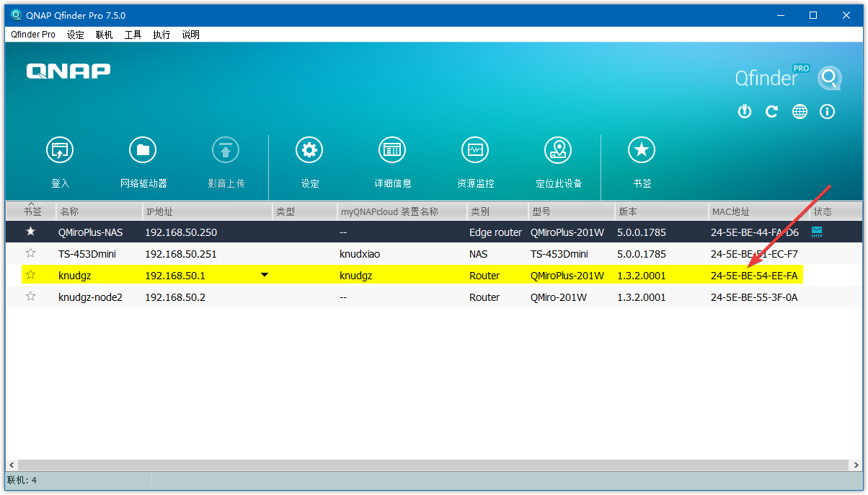Open the 详细信息 details icon
Screen dimensions: 868x495
click(392, 150)
